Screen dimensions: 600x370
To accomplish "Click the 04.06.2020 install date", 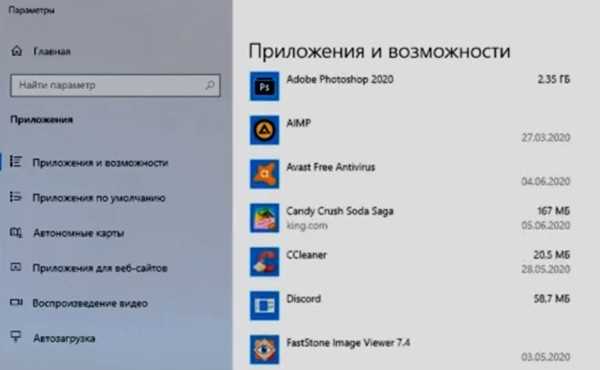I will tap(546, 181).
